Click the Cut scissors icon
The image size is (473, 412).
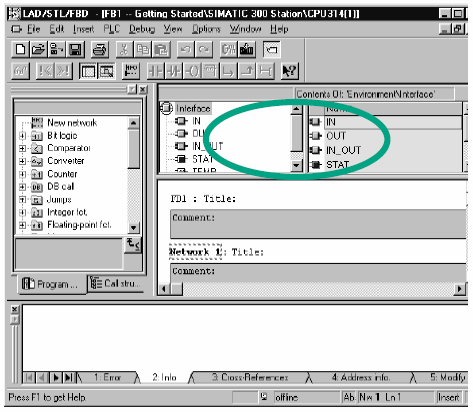pyautogui.click(x=124, y=50)
